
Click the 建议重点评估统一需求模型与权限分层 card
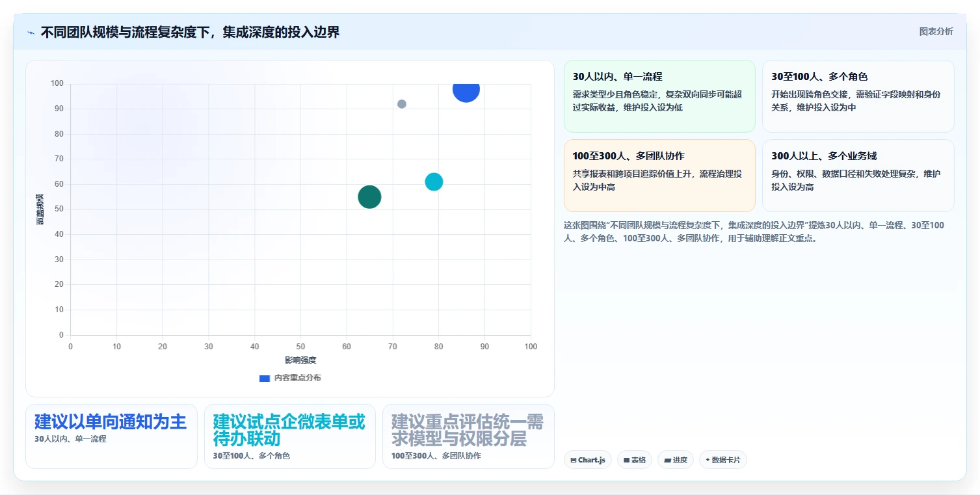tap(468, 436)
